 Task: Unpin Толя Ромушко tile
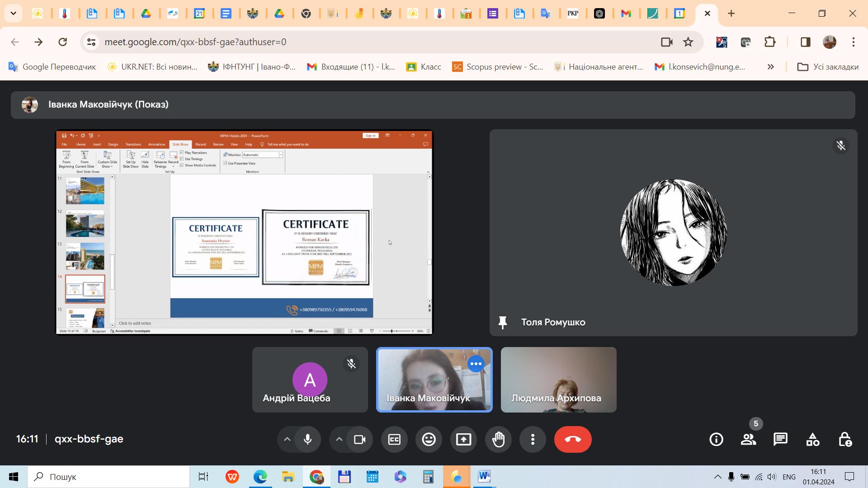(502, 322)
